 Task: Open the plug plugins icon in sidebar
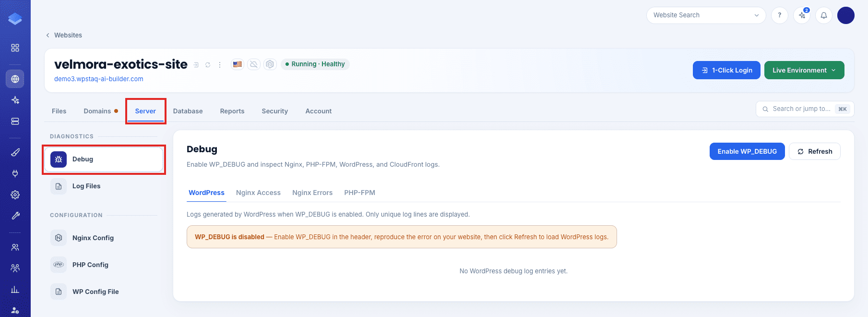click(x=15, y=173)
